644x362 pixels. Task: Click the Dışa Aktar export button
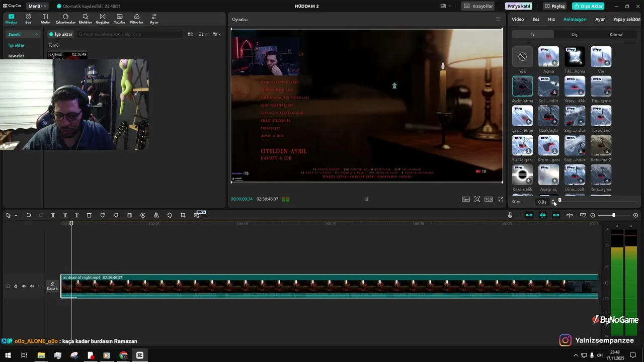[588, 6]
